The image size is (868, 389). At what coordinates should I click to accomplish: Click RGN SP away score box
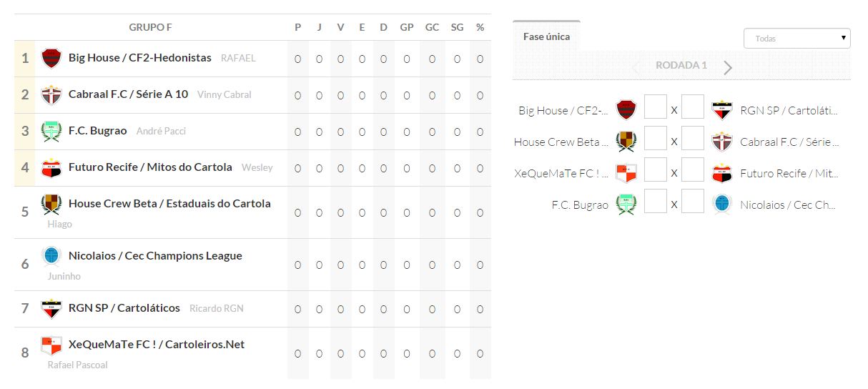pos(692,107)
